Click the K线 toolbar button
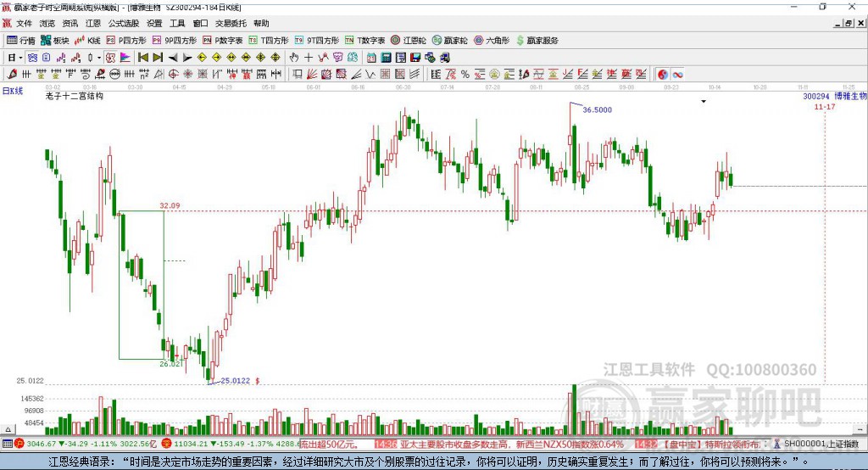Image resolution: width=868 pixels, height=470 pixels. click(x=87, y=41)
